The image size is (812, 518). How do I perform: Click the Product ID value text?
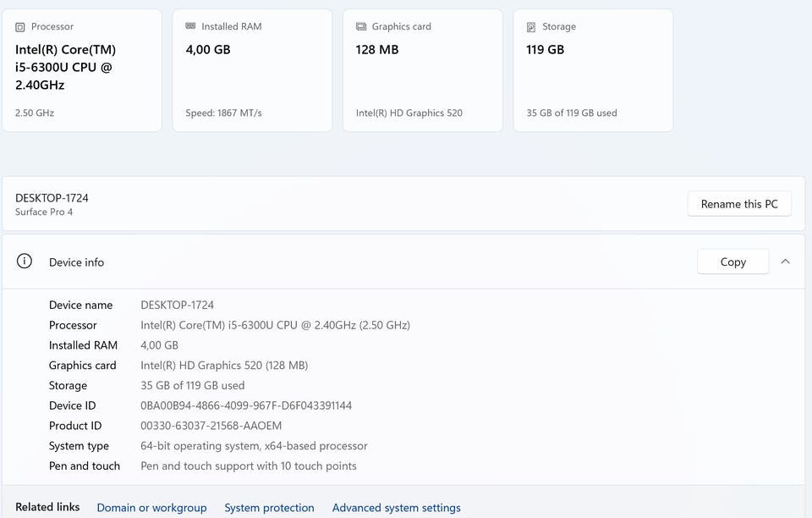click(x=211, y=426)
